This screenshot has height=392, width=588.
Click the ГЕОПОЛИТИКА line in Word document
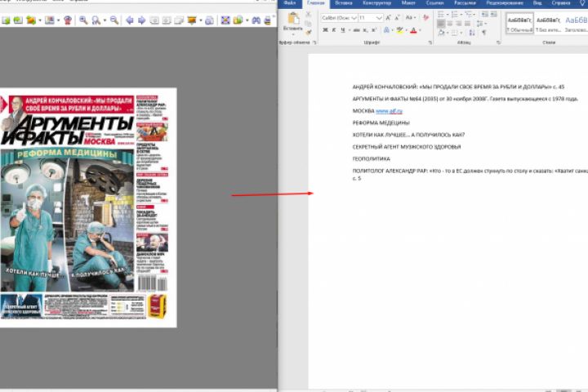pos(372,159)
